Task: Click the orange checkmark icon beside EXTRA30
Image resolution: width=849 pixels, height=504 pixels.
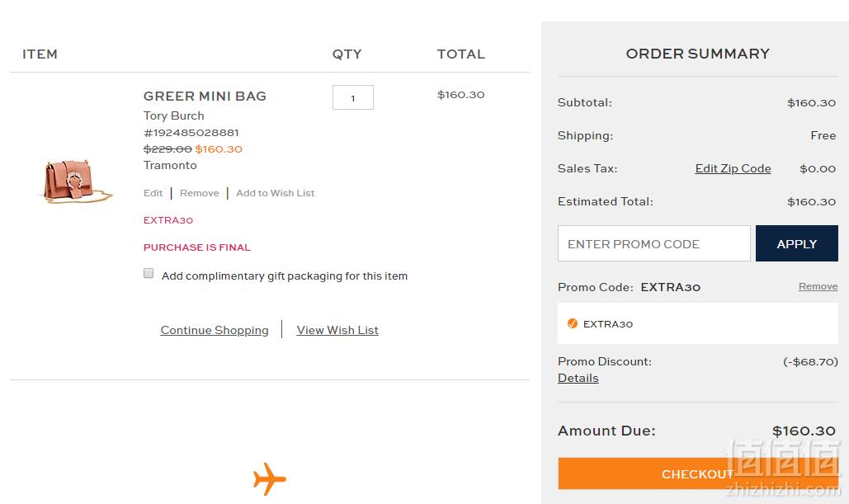Action: [x=572, y=323]
